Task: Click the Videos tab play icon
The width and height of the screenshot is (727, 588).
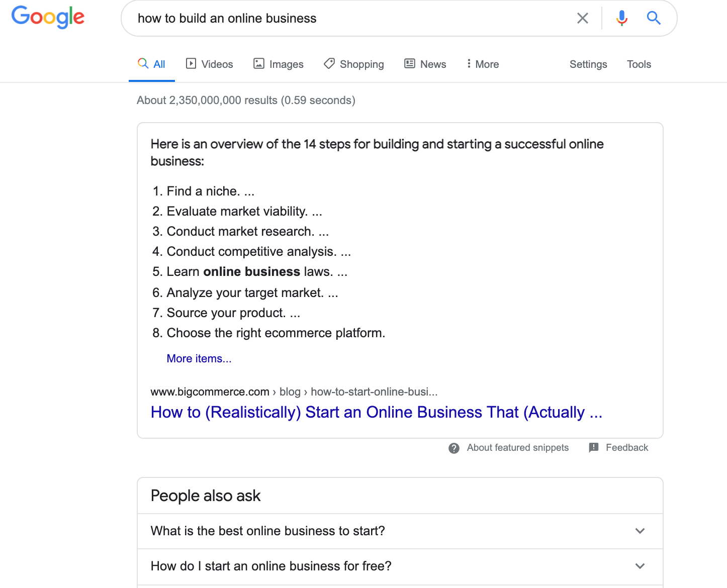Action: 191,63
